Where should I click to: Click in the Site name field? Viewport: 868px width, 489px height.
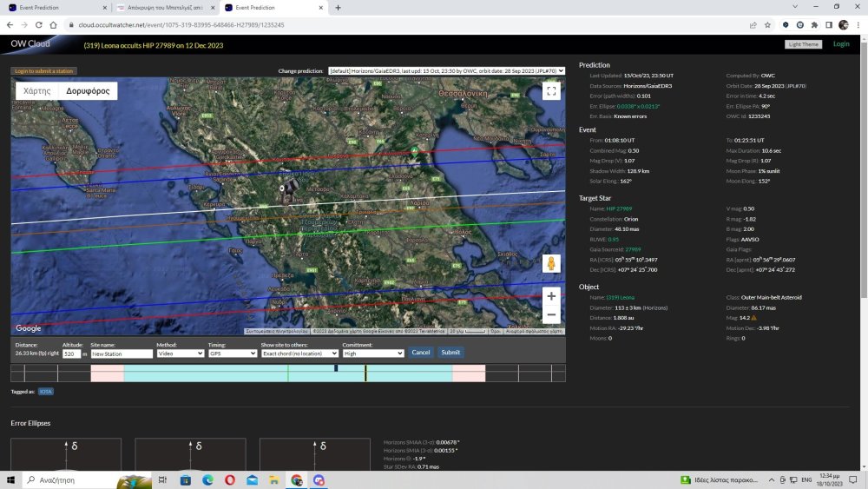[x=121, y=354]
